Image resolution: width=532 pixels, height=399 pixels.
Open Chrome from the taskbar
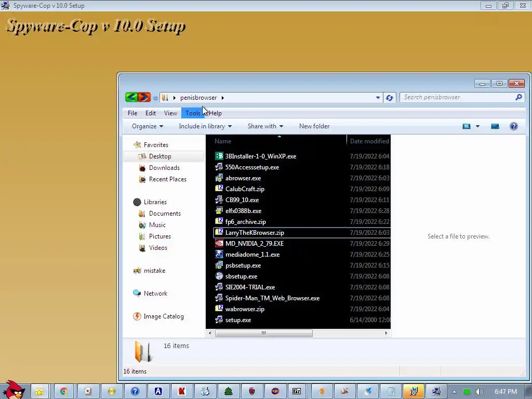click(x=63, y=391)
